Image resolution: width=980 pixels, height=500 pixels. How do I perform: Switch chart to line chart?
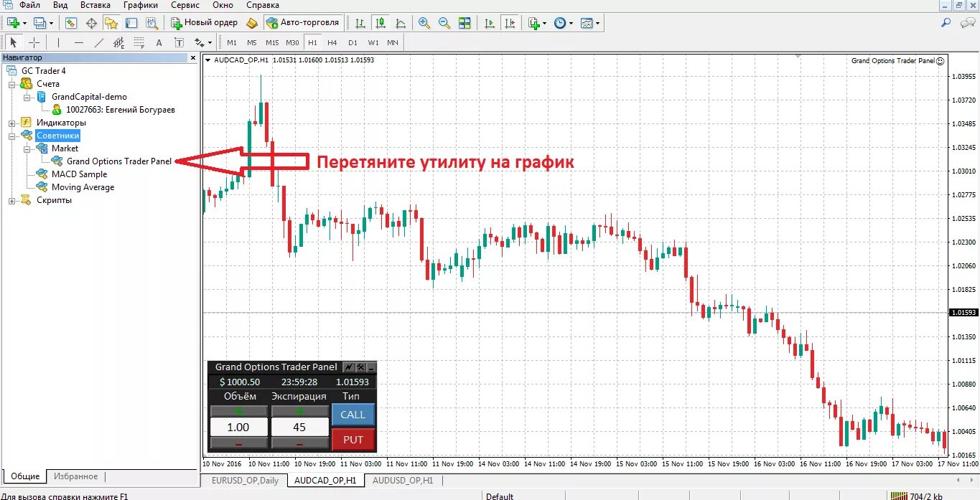coord(400,23)
